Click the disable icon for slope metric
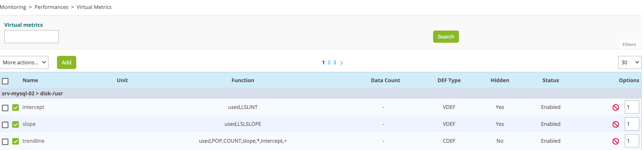This screenshot has width=644, height=150. coord(616,124)
